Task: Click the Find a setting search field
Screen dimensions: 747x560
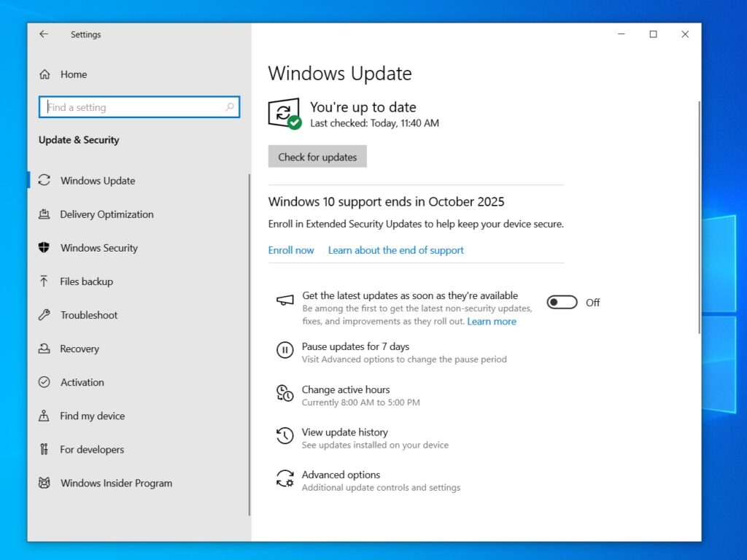Action: point(139,107)
